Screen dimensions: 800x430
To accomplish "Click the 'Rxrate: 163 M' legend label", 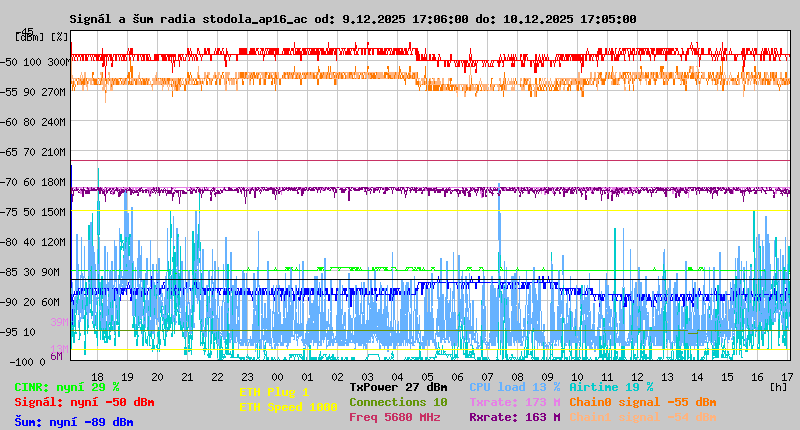I will pos(514,417).
